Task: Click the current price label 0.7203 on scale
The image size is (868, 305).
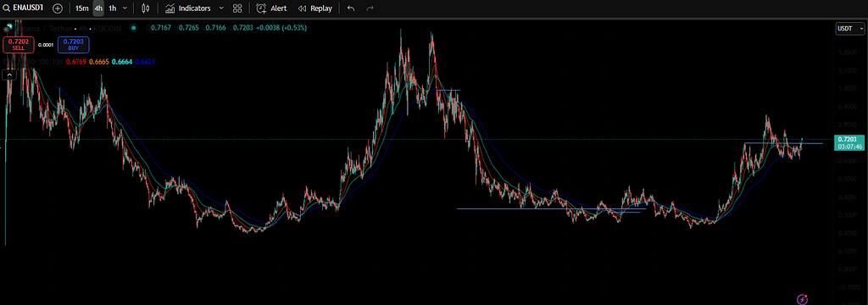Action: point(848,139)
